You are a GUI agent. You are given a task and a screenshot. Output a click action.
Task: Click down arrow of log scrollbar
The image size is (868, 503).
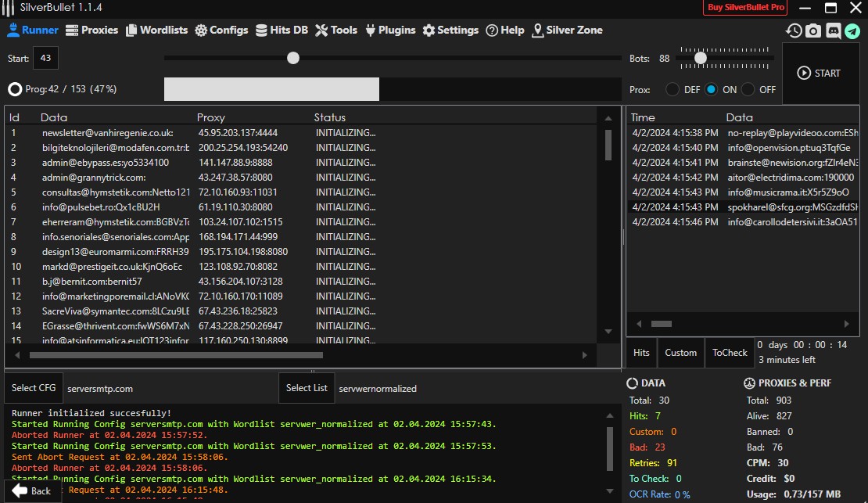tap(609, 490)
